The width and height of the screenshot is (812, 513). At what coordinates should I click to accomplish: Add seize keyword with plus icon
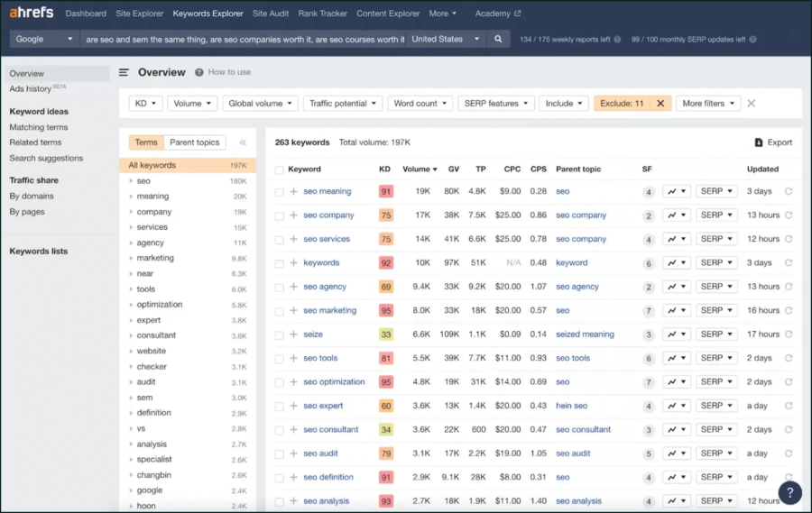(293, 334)
